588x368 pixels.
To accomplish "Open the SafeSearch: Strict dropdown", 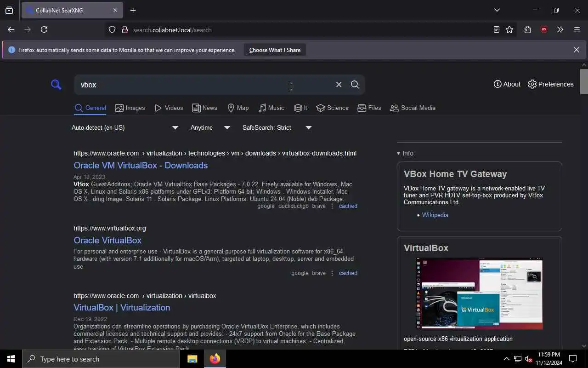I will [277, 127].
